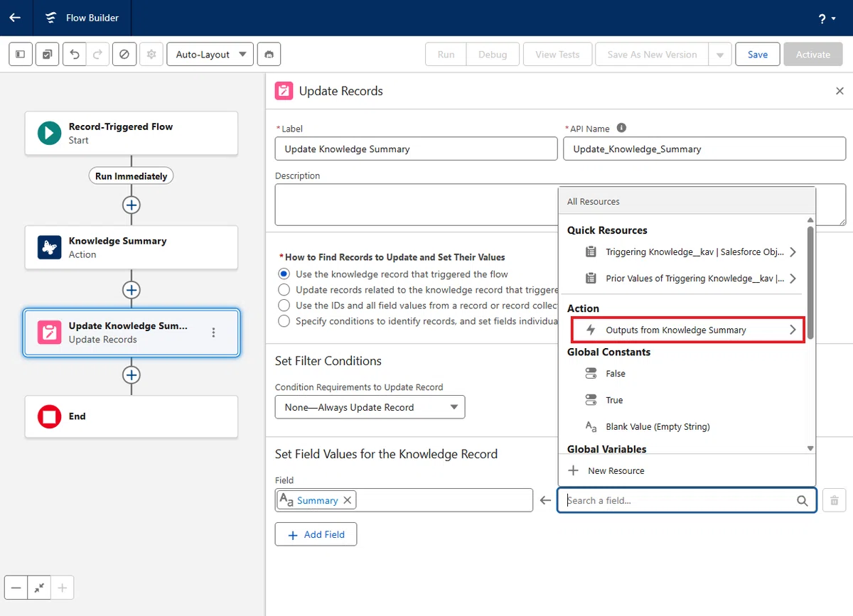Add an element below the Run Immediately plus
This screenshot has width=853, height=616.
coord(131,205)
